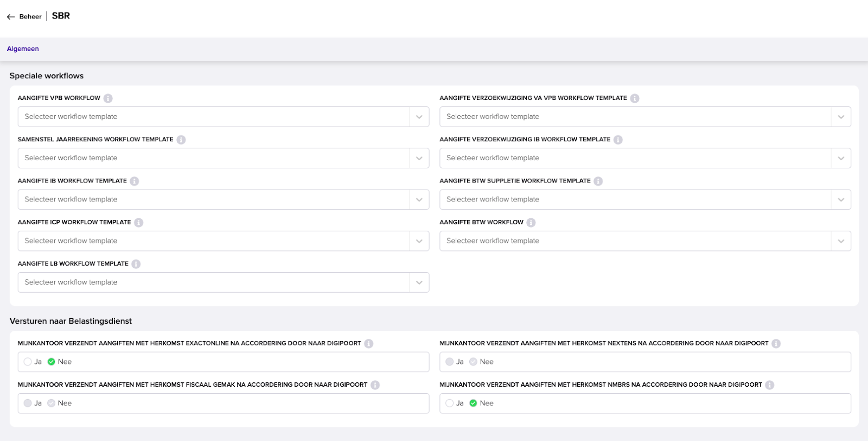This screenshot has height=441, width=868.
Task: Click the Speciale workflows heading
Action: [x=47, y=75]
